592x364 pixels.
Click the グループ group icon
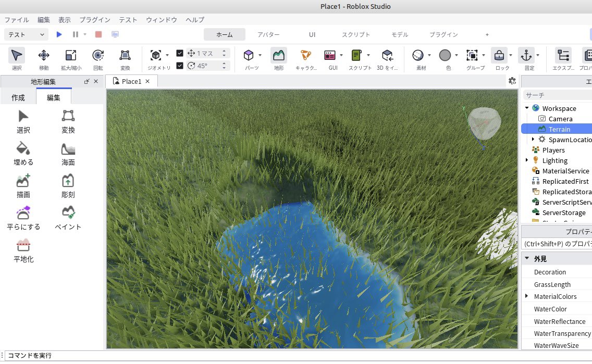tap(472, 55)
